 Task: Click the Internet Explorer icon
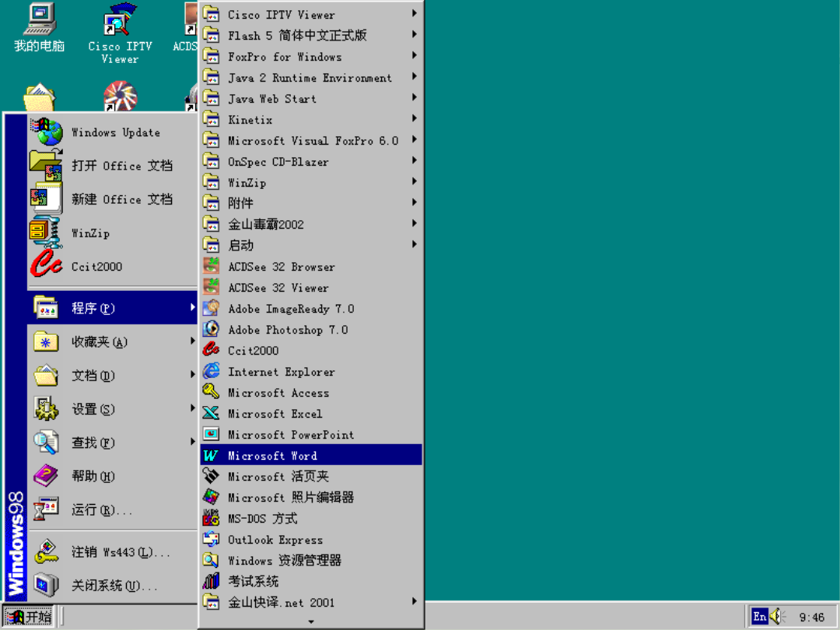[x=211, y=371]
